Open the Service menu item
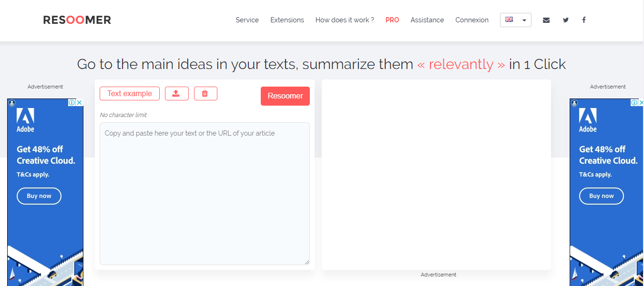Image resolution: width=644 pixels, height=286 pixels. click(x=247, y=20)
